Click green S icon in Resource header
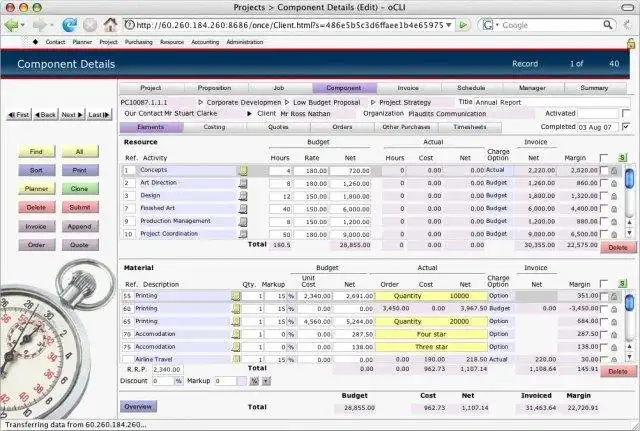 coord(622,158)
